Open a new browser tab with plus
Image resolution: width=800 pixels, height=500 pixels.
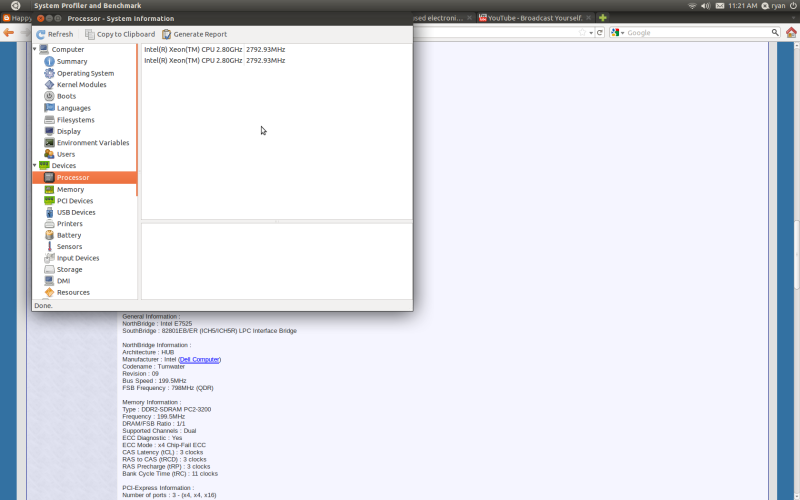[x=603, y=18]
